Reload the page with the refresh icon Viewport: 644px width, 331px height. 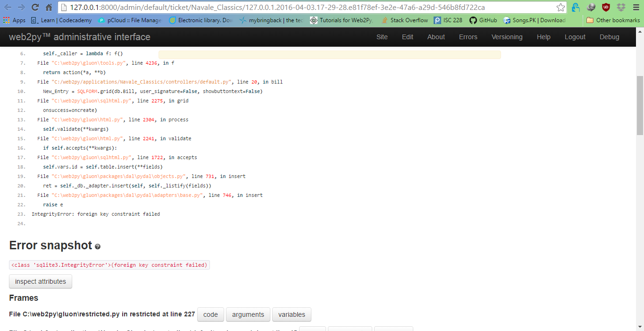(x=35, y=8)
